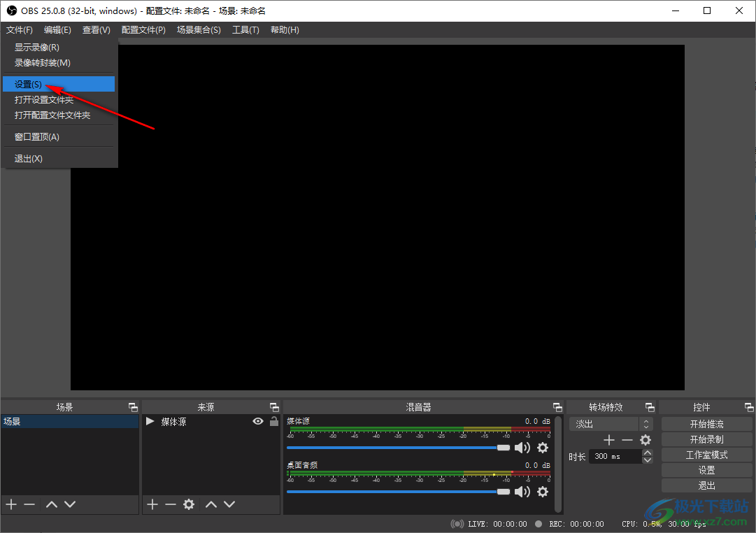Mute the 媒体源 audio speaker icon
This screenshot has width=756, height=533.
click(x=522, y=448)
